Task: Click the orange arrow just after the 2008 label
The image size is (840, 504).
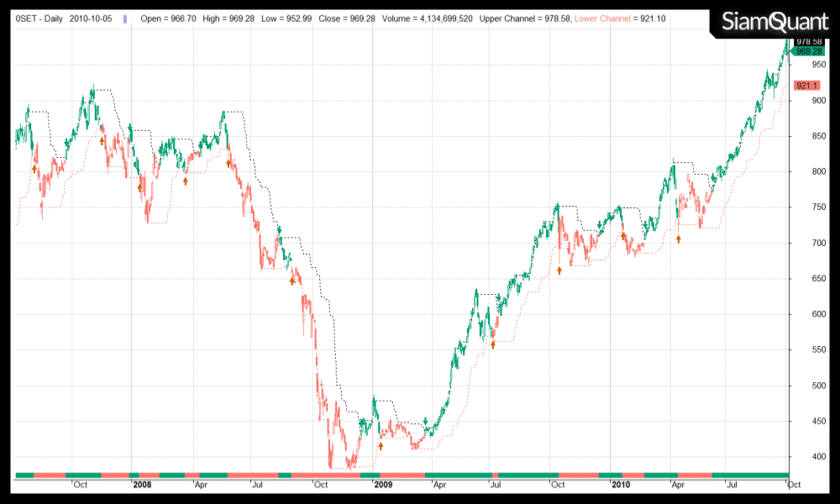Action: (139, 187)
